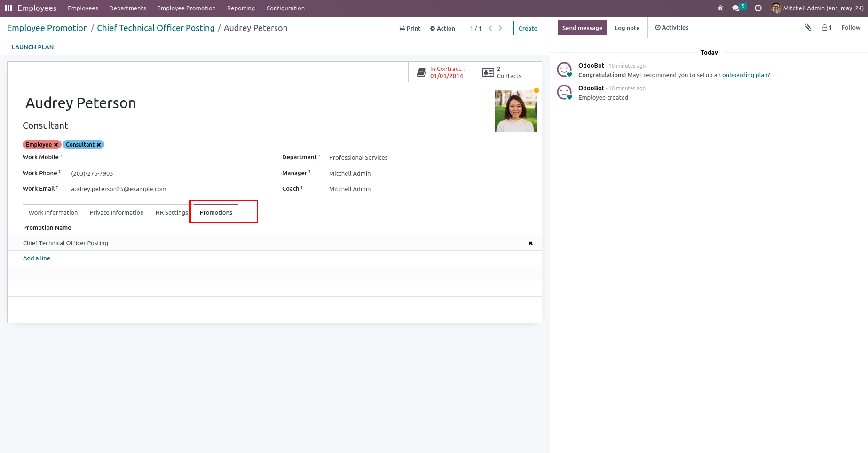Open the Departments menu
The image size is (868, 453).
tap(127, 8)
